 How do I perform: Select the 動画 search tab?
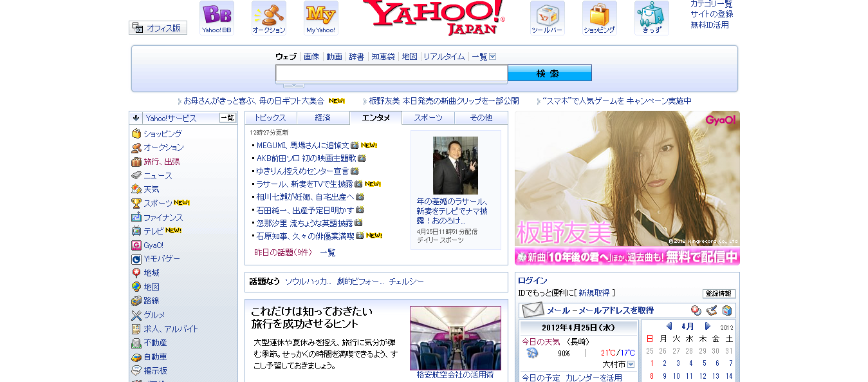tap(334, 57)
